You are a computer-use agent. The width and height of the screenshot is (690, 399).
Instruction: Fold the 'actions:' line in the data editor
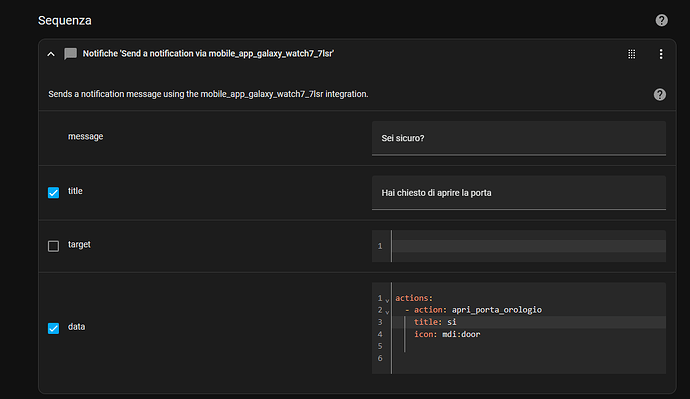pos(387,300)
